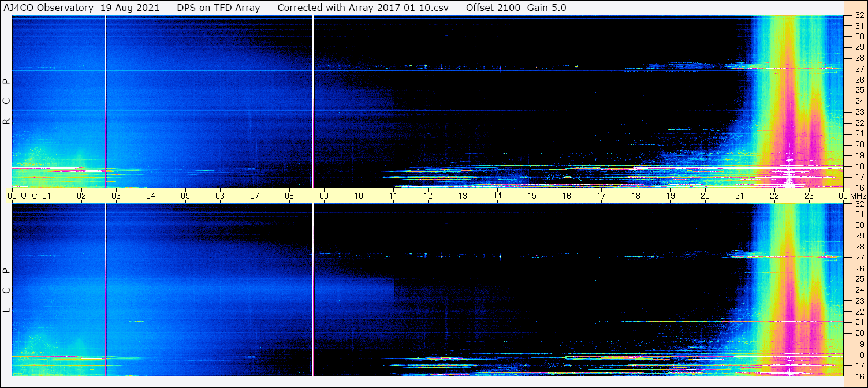Click hour label '11' on the UTC axis
This screenshot has height=388, width=868.
(x=393, y=196)
